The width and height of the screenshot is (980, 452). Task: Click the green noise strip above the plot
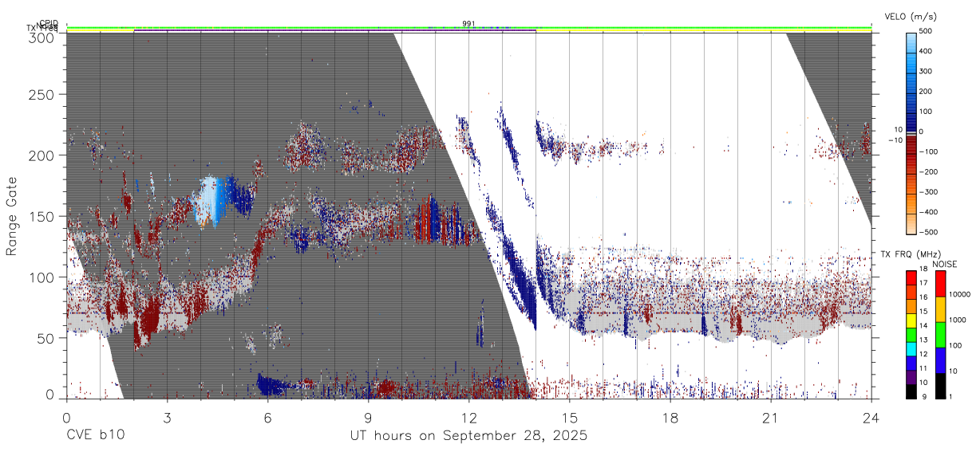point(468,28)
